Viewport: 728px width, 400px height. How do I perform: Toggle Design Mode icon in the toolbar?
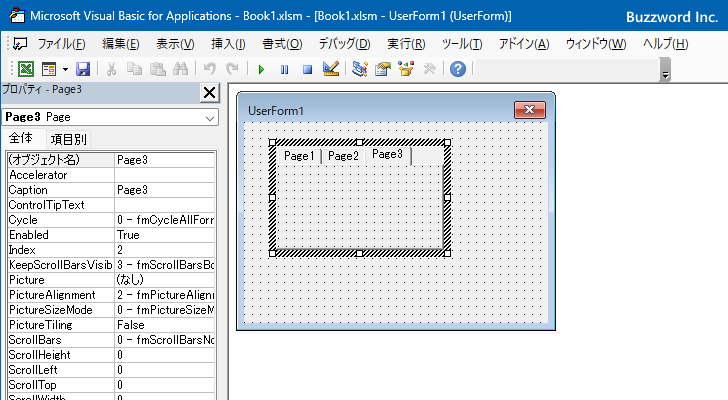tap(331, 69)
